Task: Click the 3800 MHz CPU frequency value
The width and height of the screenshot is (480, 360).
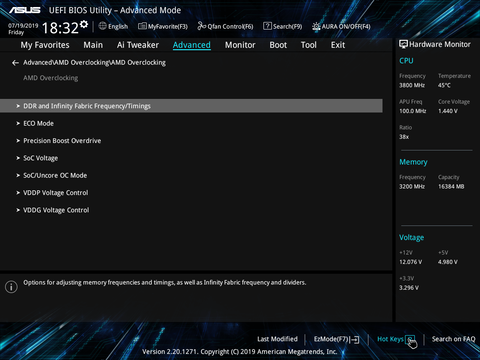Action: 412,85
